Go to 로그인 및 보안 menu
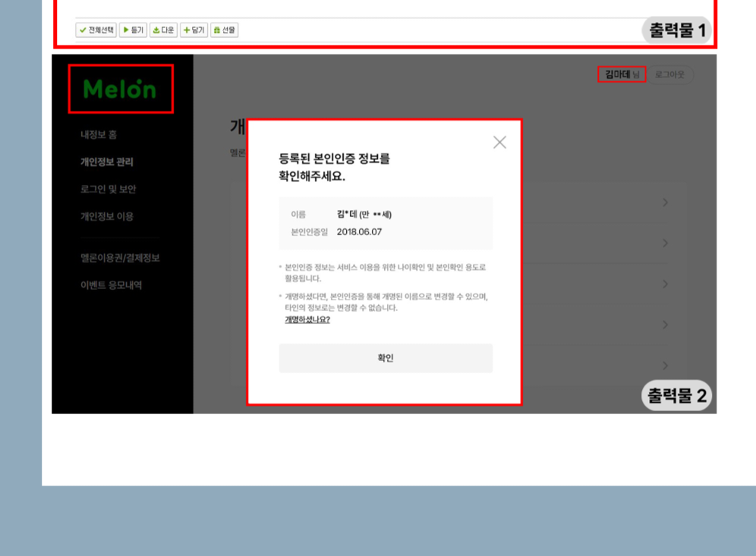This screenshot has width=756, height=556. coord(109,190)
